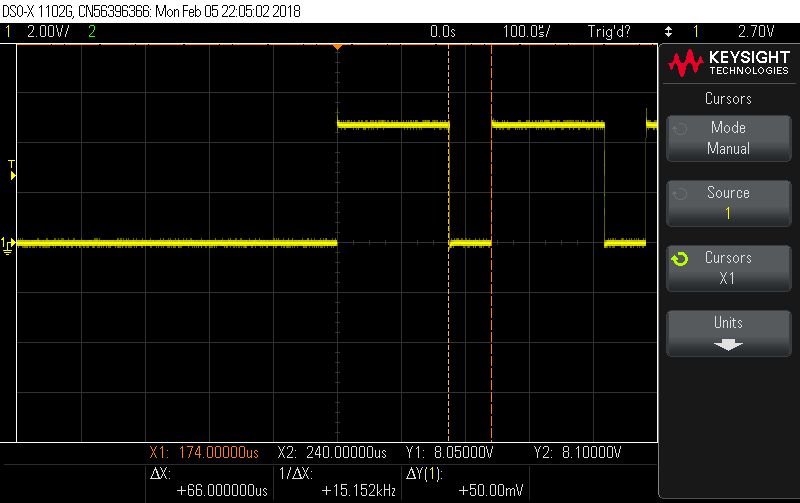The image size is (800, 503).
Task: Click the Y2 8.10000V cursor readout
Action: point(578,452)
